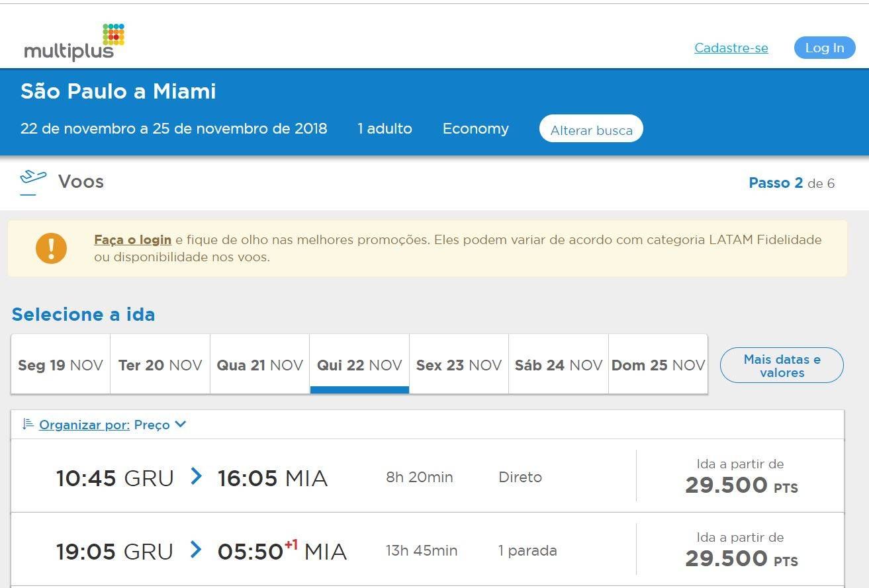The height and width of the screenshot is (588, 869).
Task: Open Mais datas e valores
Action: click(x=782, y=366)
